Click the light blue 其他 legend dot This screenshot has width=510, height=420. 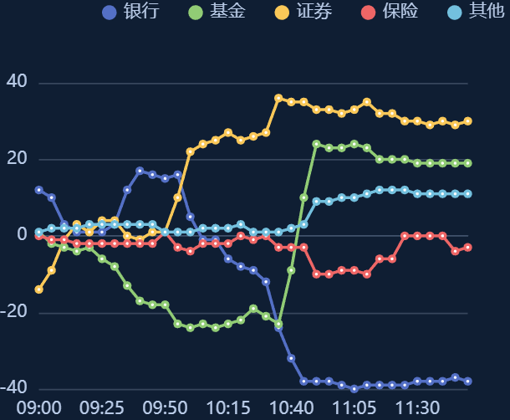456,12
